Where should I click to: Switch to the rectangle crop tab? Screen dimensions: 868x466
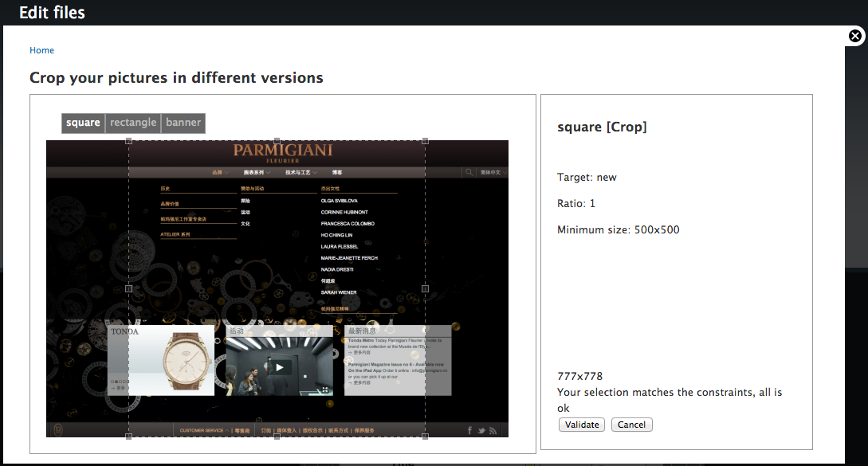point(133,123)
